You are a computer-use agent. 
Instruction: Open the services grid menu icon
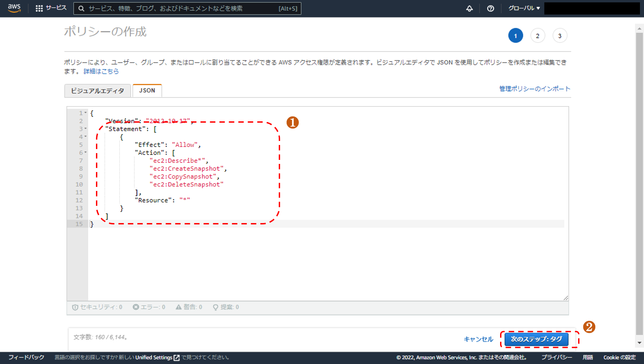point(39,8)
